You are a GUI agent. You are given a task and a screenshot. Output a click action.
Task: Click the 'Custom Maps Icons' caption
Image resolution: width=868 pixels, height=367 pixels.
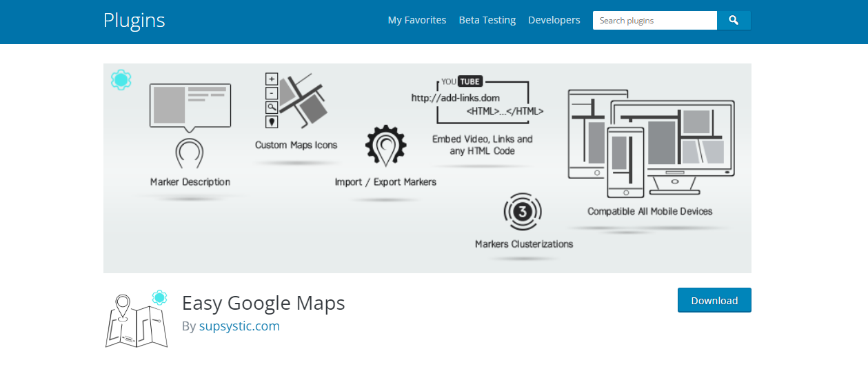point(296,145)
